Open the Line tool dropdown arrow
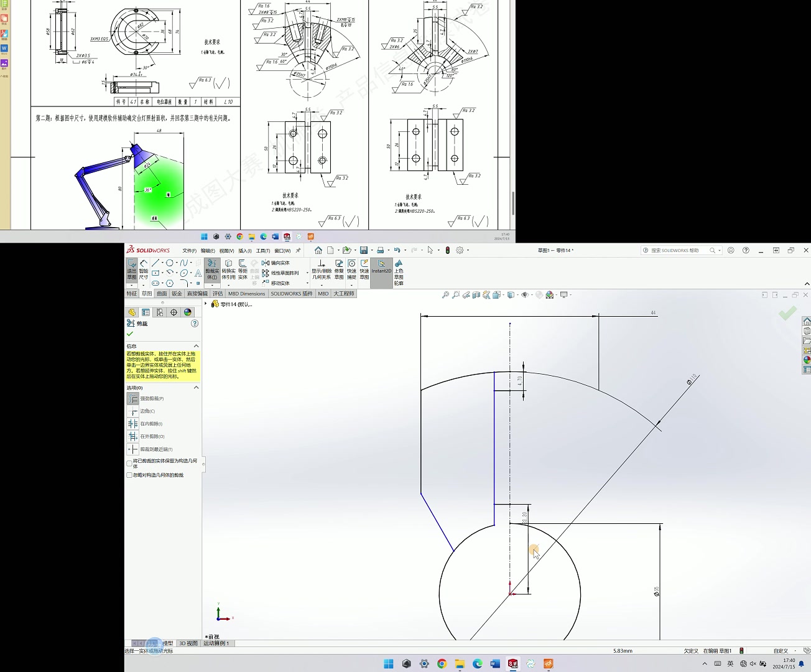 coord(162,263)
